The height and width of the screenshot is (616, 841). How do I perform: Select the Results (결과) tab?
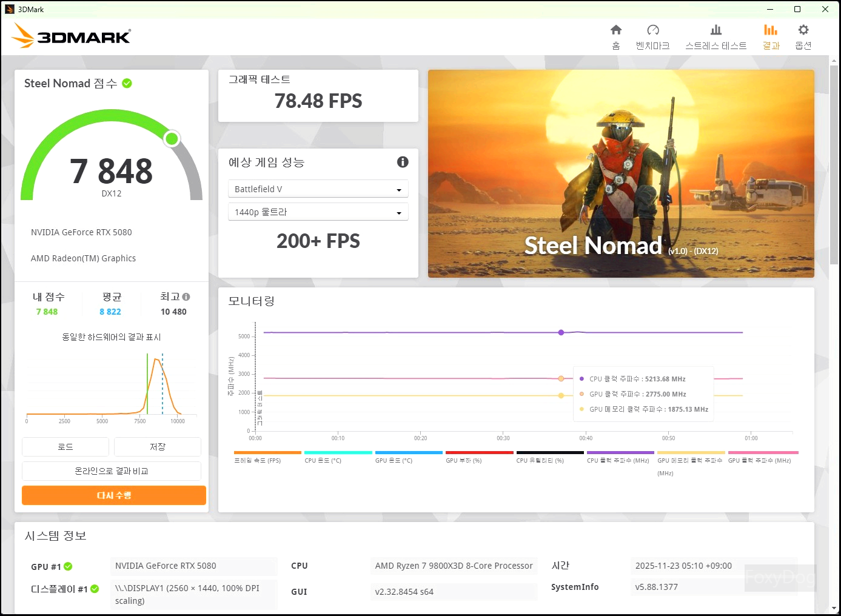[771, 37]
